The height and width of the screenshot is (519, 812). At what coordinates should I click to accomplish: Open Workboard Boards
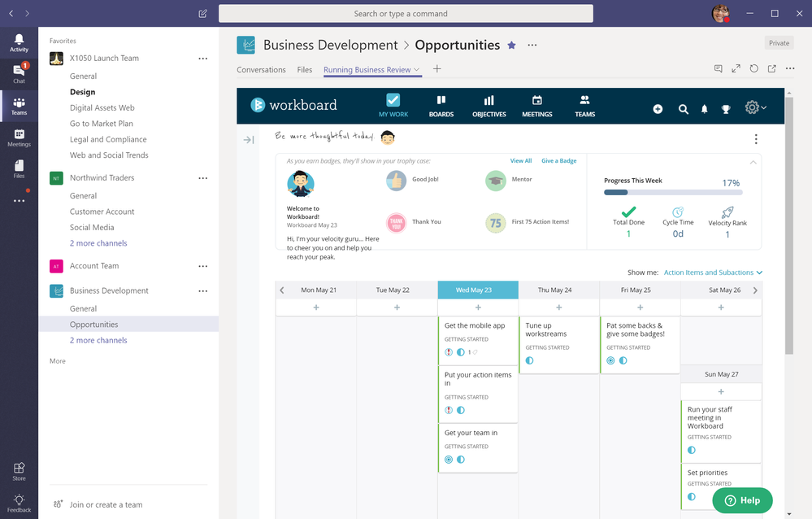point(441,106)
